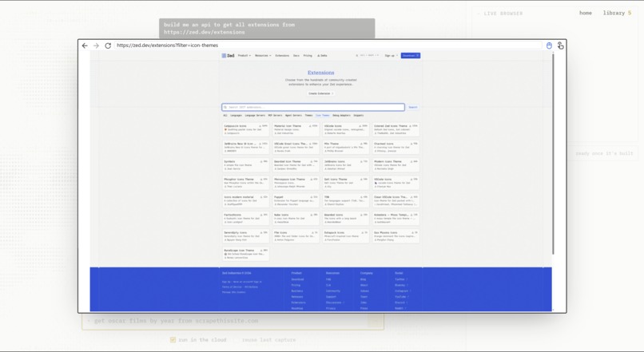Click the Twitter link in footer
This screenshot has width=644, height=352.
pyautogui.click(x=400, y=279)
